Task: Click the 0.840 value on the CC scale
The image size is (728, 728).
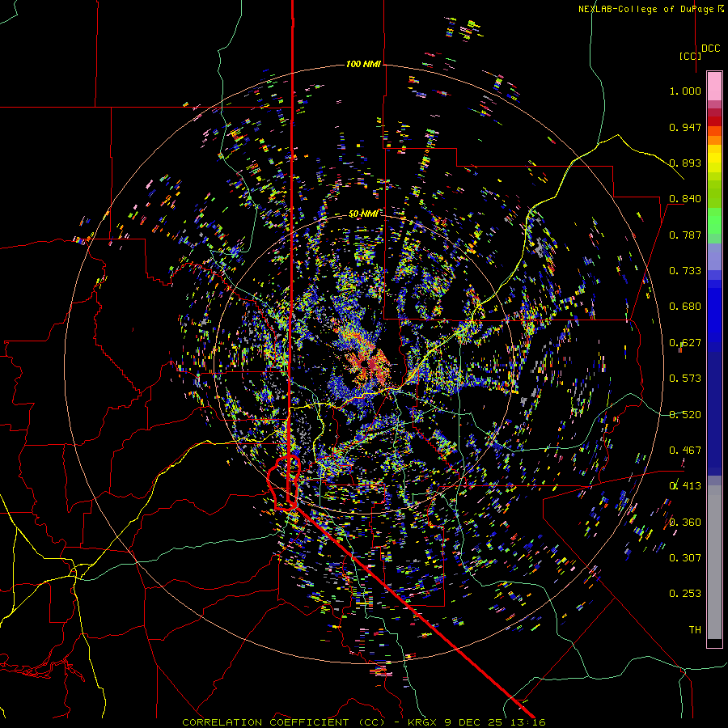Action: [x=685, y=199]
